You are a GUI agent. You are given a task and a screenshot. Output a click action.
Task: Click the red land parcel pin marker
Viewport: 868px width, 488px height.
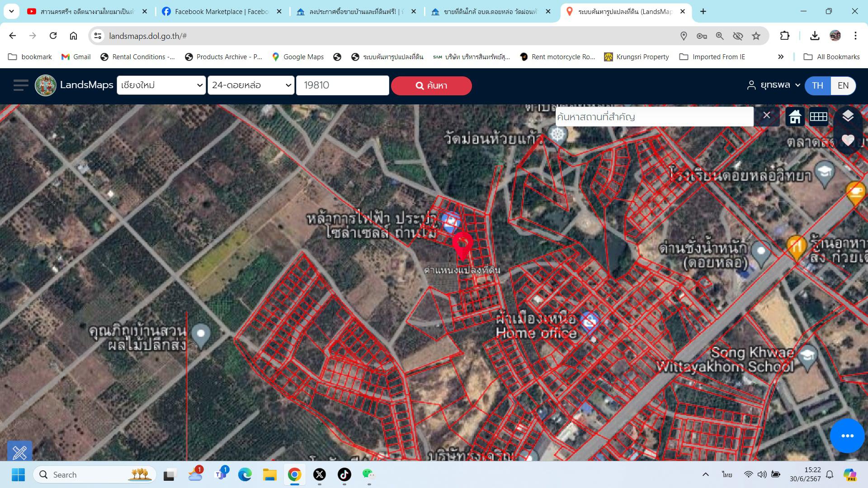[462, 246]
